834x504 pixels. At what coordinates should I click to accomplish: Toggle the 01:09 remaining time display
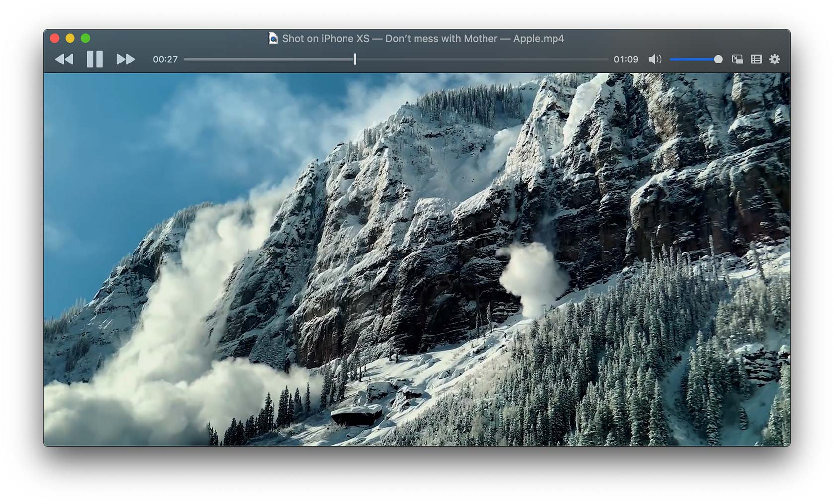626,59
